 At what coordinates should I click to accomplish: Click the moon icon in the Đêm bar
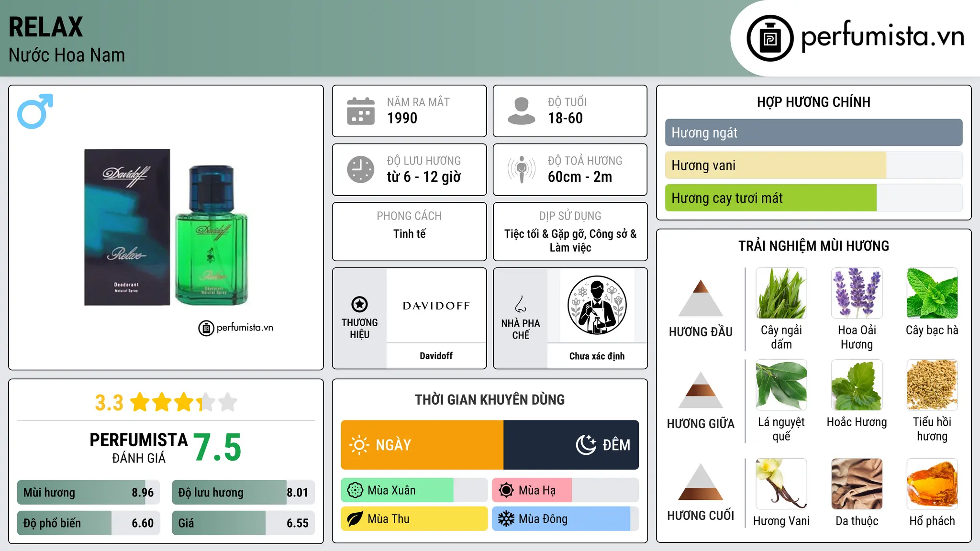pyautogui.click(x=586, y=445)
